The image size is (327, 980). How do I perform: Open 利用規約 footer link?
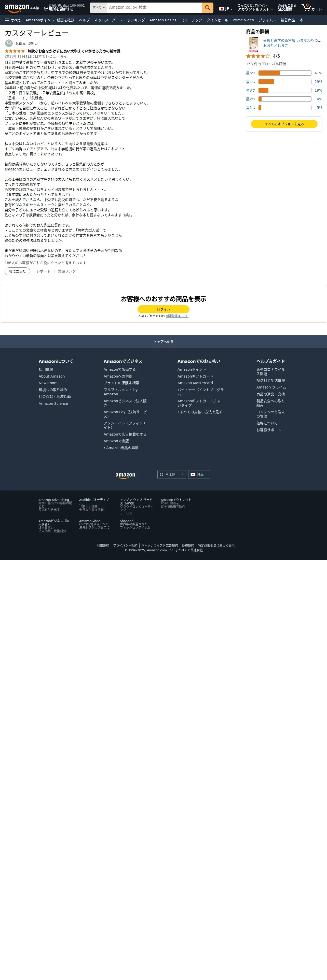103,545
